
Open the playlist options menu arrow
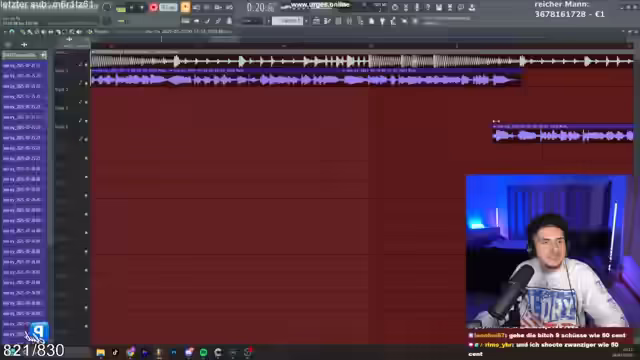pyautogui.click(x=4, y=31)
